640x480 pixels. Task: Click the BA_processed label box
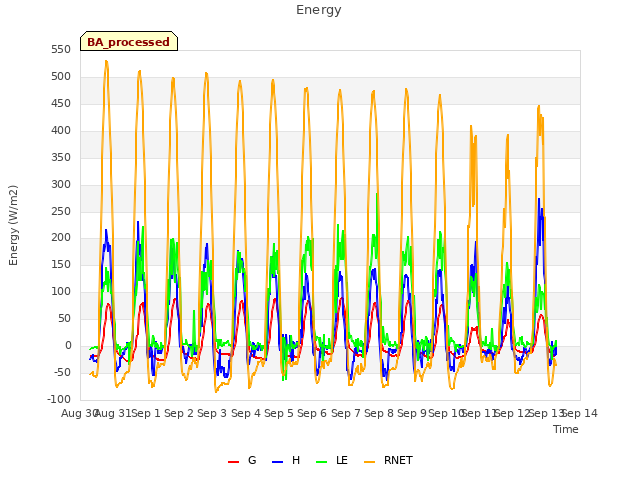pyautogui.click(x=129, y=41)
